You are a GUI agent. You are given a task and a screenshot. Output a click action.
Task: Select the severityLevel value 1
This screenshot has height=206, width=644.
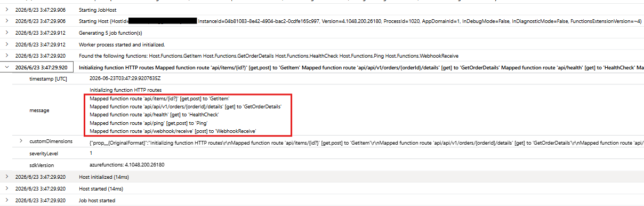click(91, 153)
